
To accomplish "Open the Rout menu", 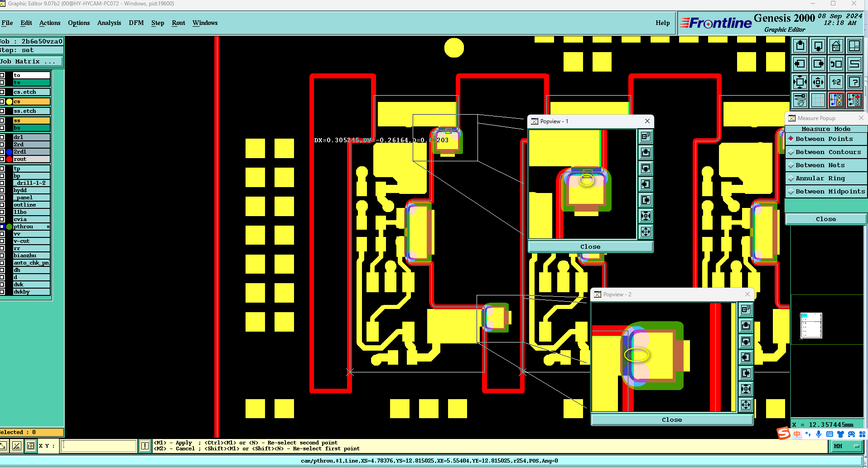I will click(x=178, y=23).
